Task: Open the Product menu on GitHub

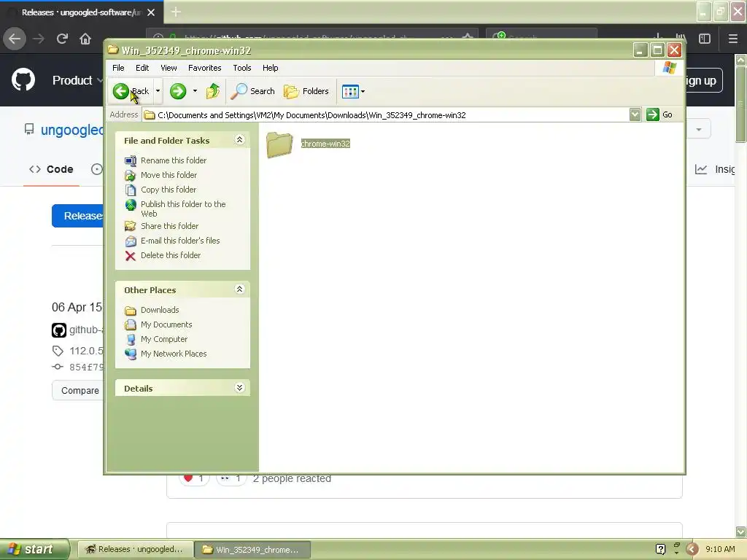Action: click(77, 80)
